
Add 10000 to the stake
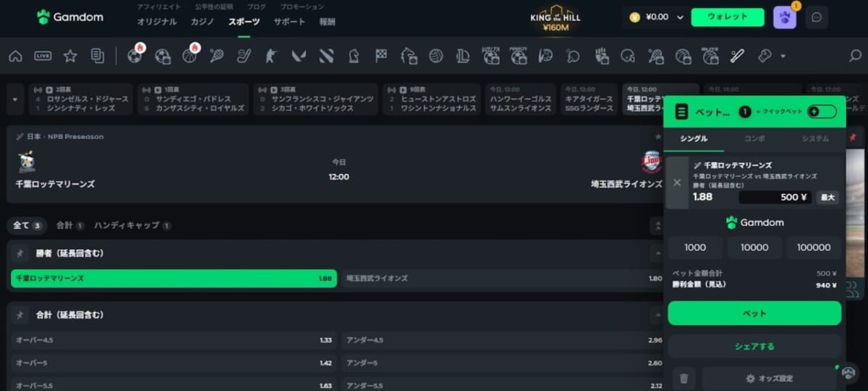click(754, 248)
